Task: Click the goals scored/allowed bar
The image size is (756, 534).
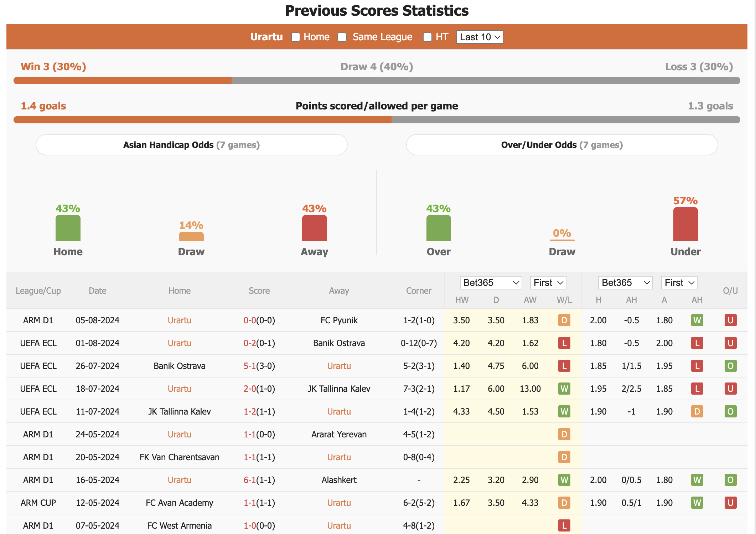Action: 377,120
